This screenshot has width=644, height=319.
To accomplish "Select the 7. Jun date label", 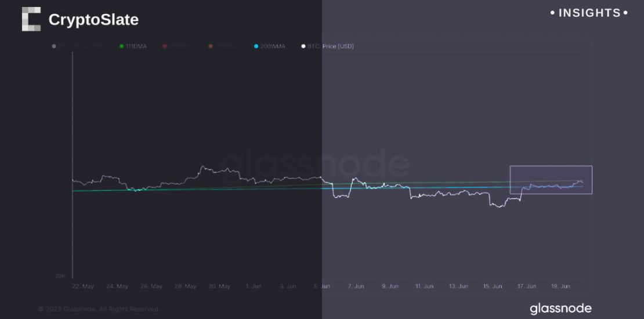I will (356, 286).
